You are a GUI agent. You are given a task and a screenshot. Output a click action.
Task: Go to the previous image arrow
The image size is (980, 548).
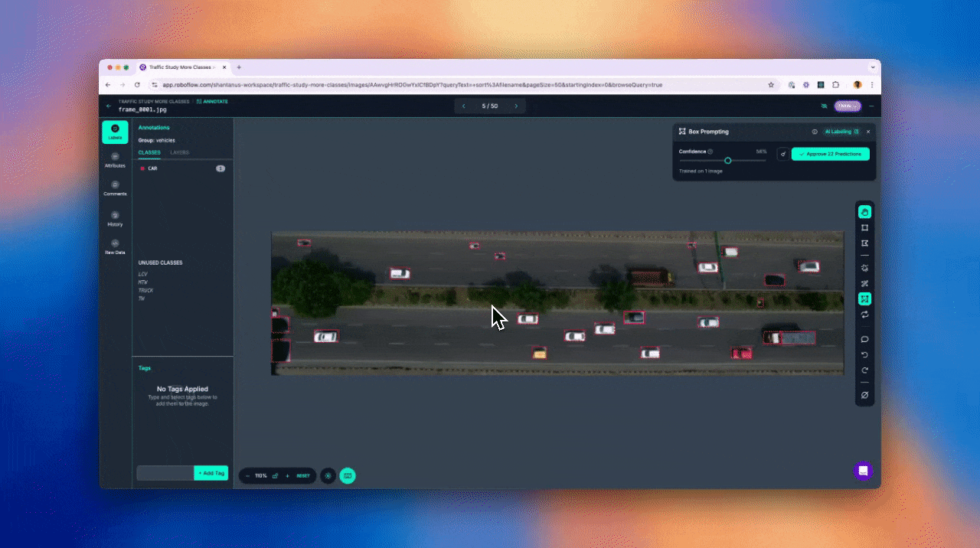[463, 106]
